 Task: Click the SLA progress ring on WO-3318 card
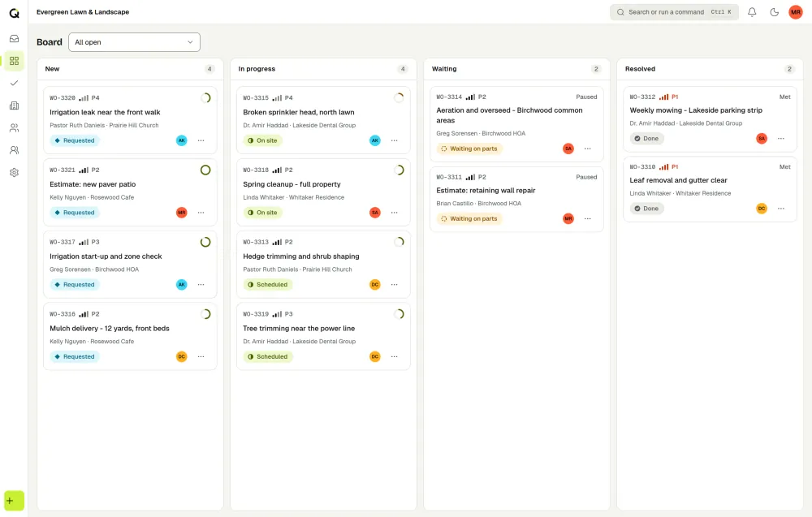coord(399,170)
